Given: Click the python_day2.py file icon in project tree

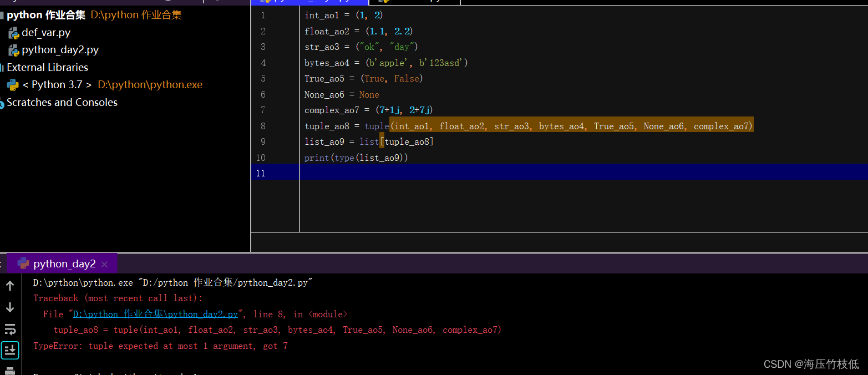Looking at the screenshot, I should [x=13, y=49].
